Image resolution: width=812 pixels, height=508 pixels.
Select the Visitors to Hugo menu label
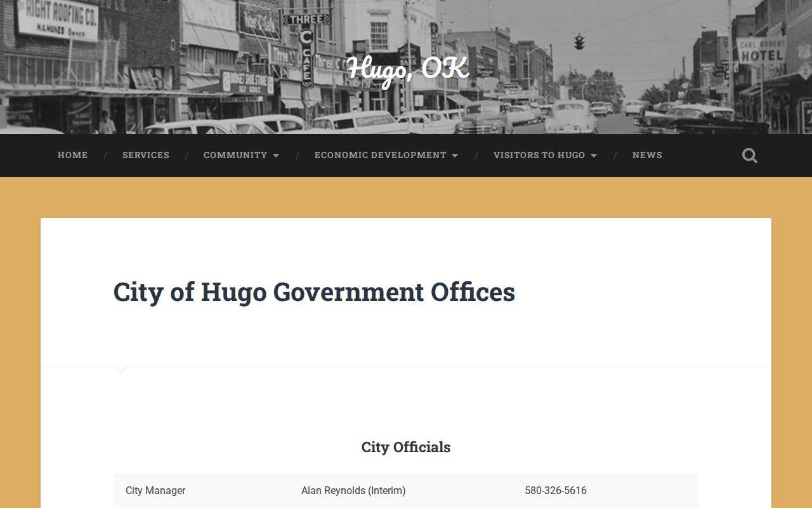539,155
